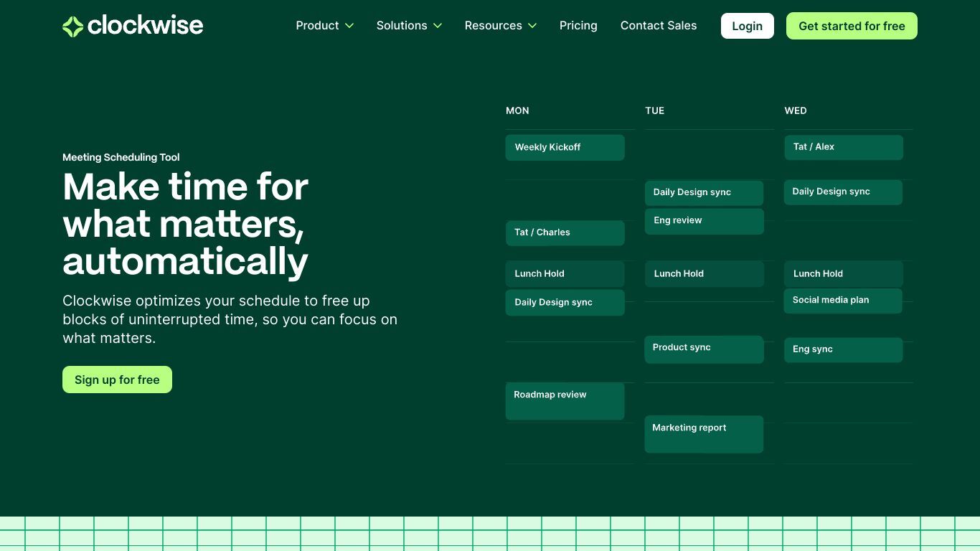Open the clockwise wordmark home link

(x=146, y=26)
